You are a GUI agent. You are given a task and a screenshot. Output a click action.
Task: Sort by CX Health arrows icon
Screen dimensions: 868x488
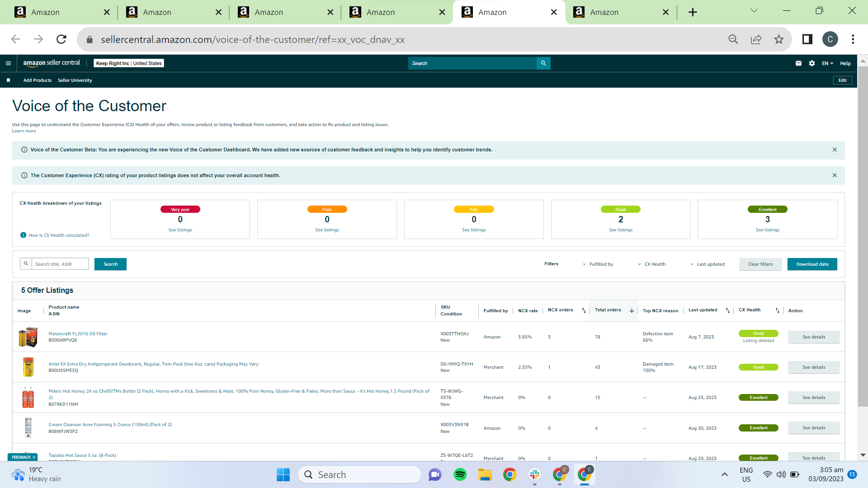tap(777, 310)
